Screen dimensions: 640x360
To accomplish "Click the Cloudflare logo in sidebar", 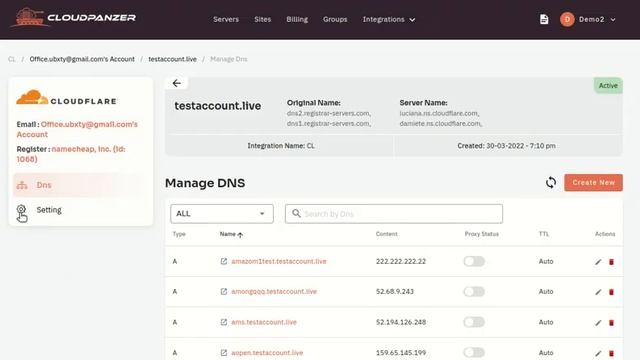I will point(67,98).
